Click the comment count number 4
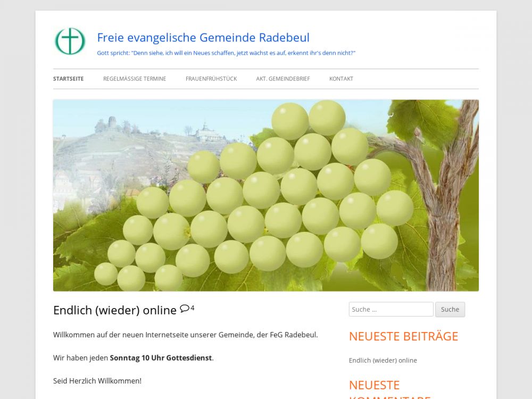The width and height of the screenshot is (532, 399). coord(193,307)
